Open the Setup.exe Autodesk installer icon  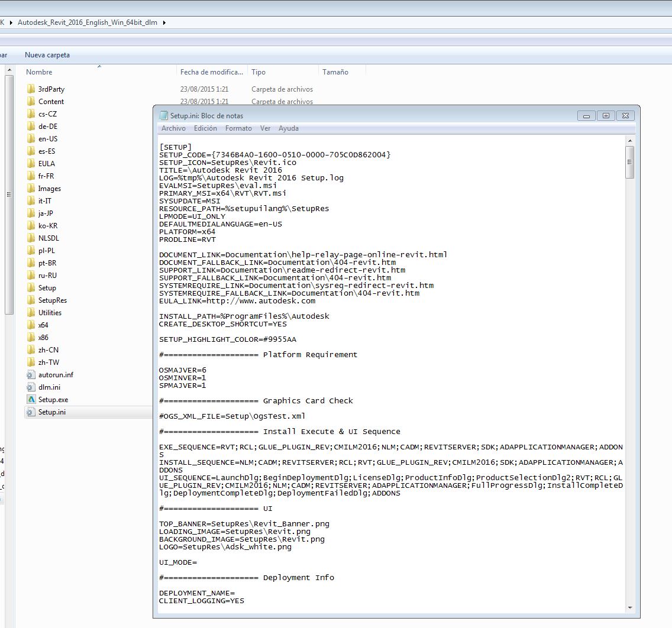point(31,400)
